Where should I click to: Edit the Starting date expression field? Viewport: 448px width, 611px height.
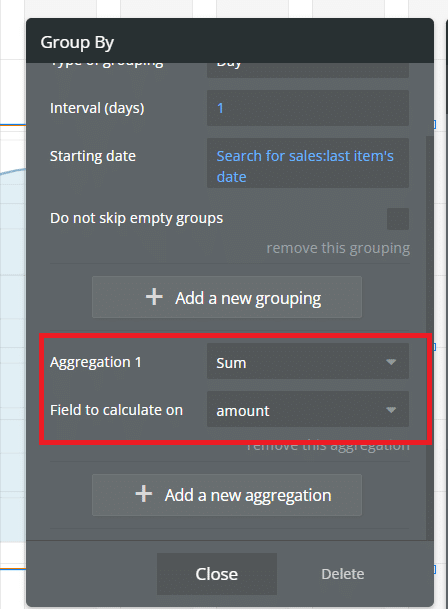308,163
